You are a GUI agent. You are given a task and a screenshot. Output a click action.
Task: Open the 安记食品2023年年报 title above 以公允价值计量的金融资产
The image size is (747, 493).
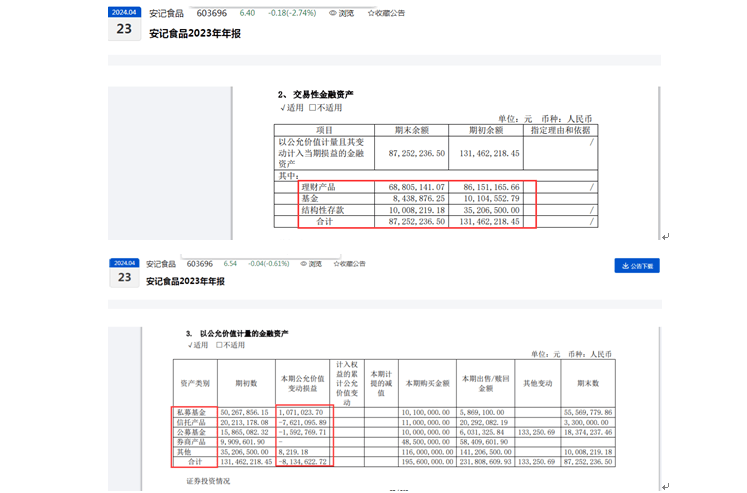185,282
